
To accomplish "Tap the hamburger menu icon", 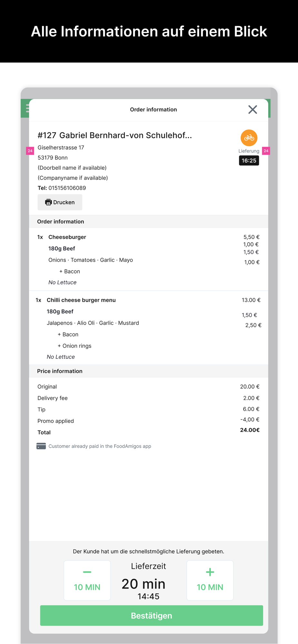I will point(27,109).
